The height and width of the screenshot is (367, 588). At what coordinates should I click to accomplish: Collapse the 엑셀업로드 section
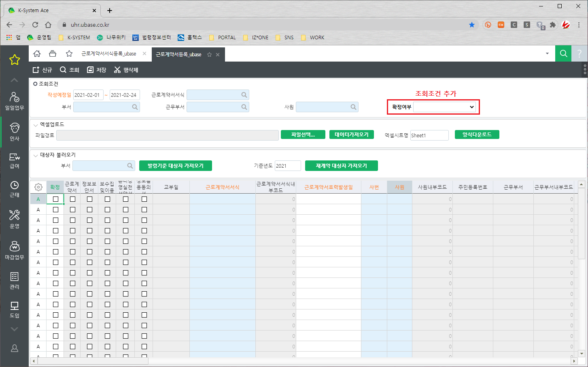[36, 125]
